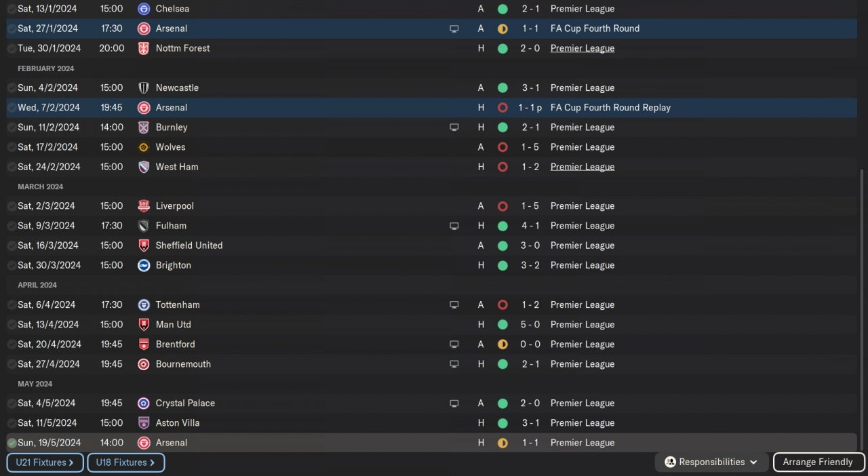Click the Wolves club badge
The height and width of the screenshot is (476, 868).
(x=143, y=147)
